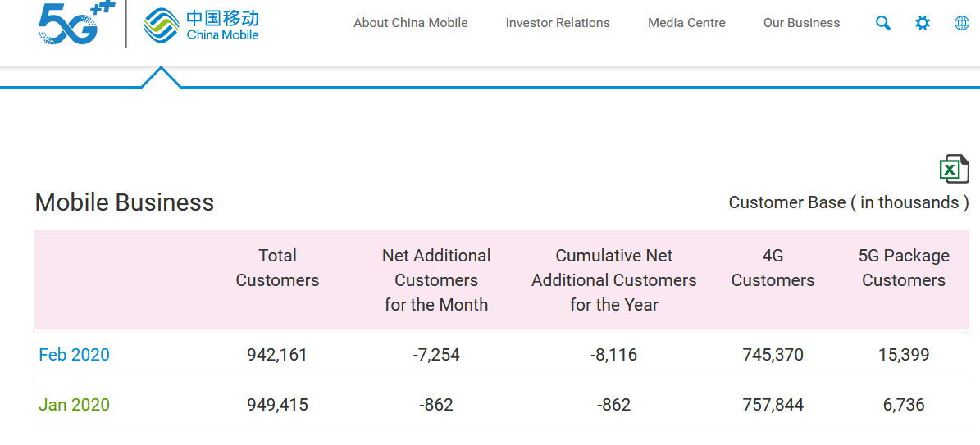Click the globe language icon

[962, 23]
